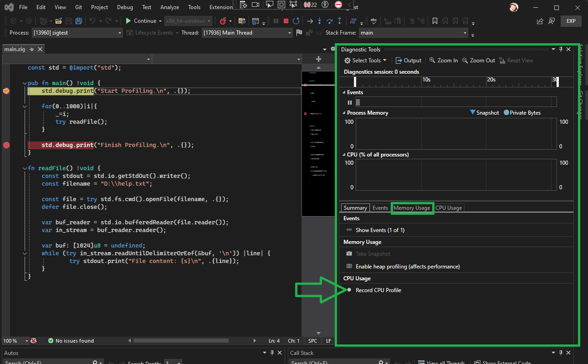The image size is (588, 364).
Task: Click Show Events (1 of 1)
Action: [380, 230]
